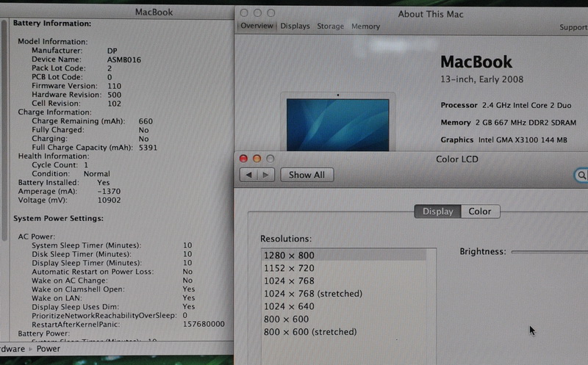588x365 pixels.
Task: Close the Color LCD window with the red button
Action: point(243,159)
